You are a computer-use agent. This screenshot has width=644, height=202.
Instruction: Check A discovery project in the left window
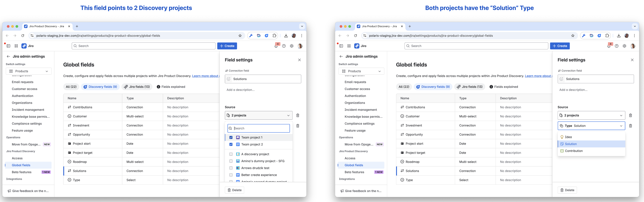(231, 154)
